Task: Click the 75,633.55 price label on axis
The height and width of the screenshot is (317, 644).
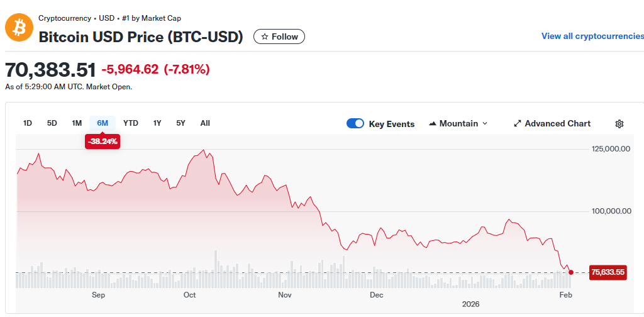Action: point(608,272)
